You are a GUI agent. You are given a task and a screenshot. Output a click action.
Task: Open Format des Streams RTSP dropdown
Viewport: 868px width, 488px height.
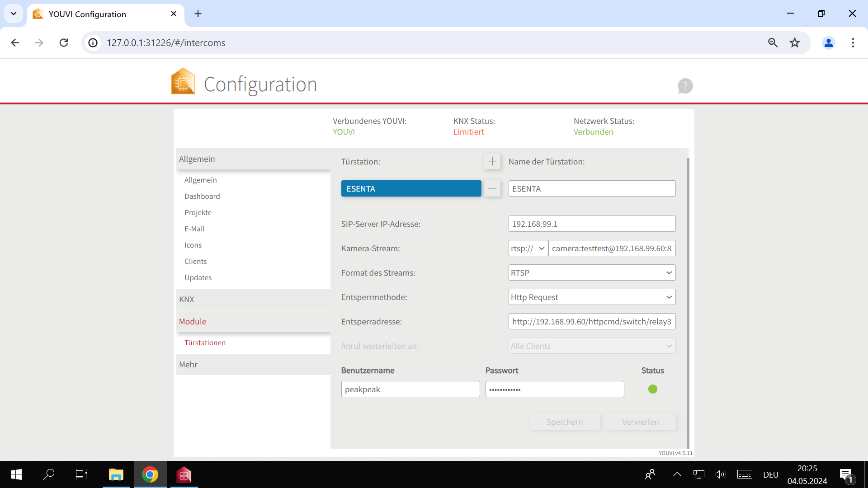coord(592,272)
